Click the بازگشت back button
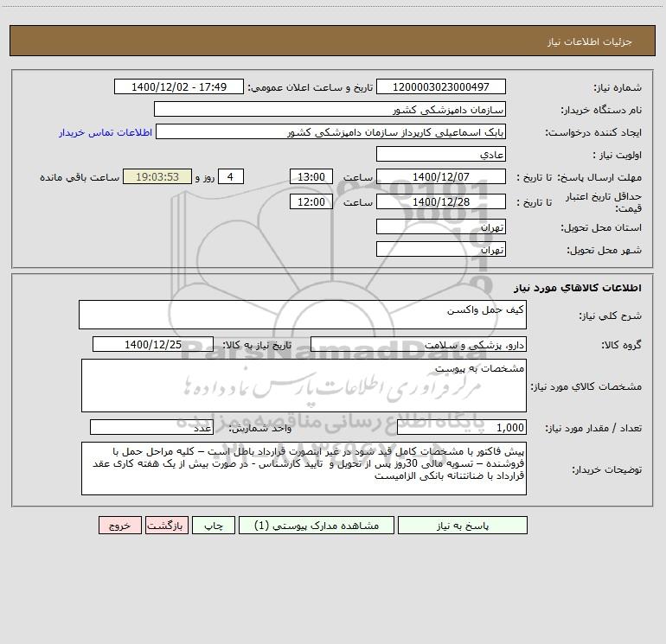This screenshot has height=644, width=666. pos(166,525)
